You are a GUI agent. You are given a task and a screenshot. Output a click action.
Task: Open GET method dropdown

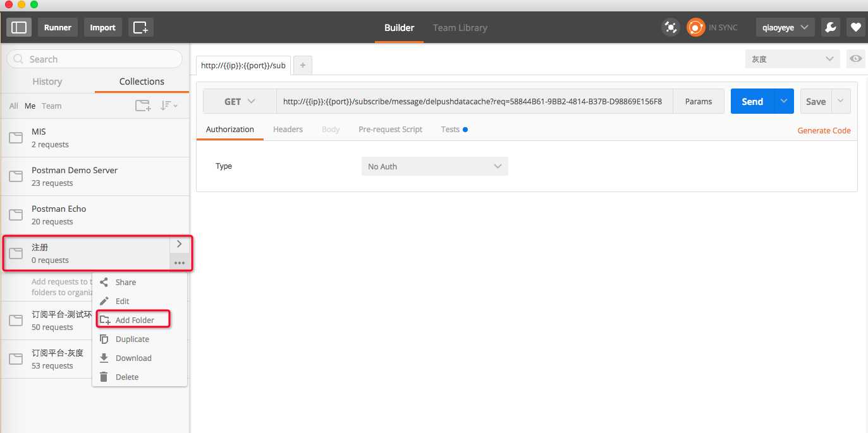[240, 101]
